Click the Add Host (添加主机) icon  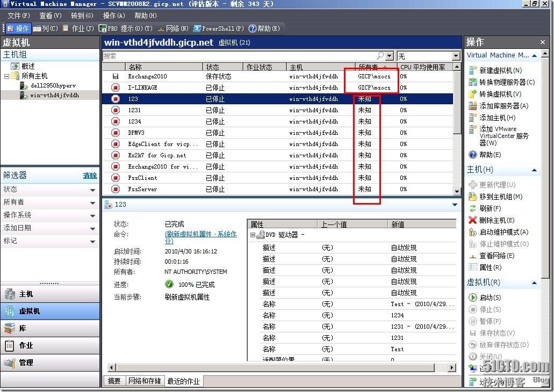point(472,117)
